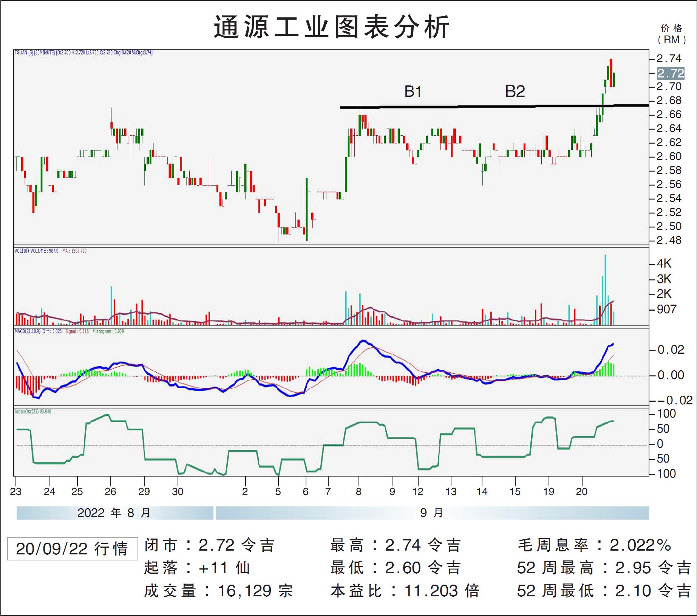Click the 成交量：16,129 宗 value
This screenshot has width=697, height=616.
click(218, 591)
